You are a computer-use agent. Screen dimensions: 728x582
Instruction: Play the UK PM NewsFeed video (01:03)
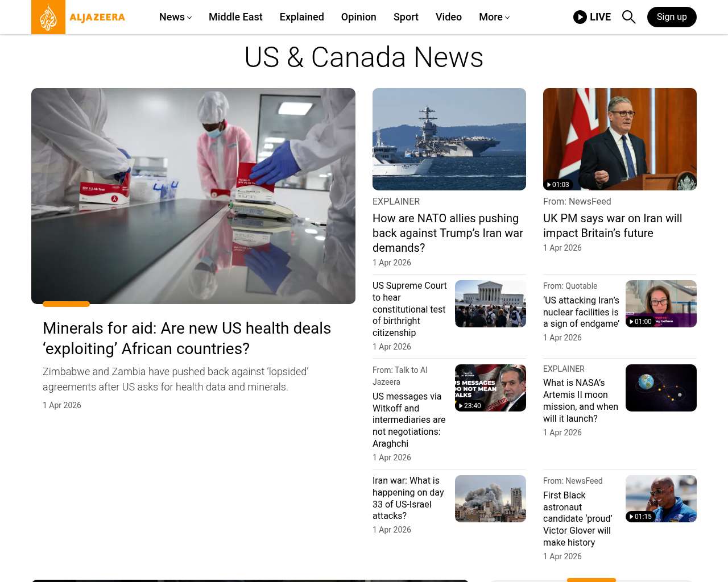pyautogui.click(x=619, y=139)
